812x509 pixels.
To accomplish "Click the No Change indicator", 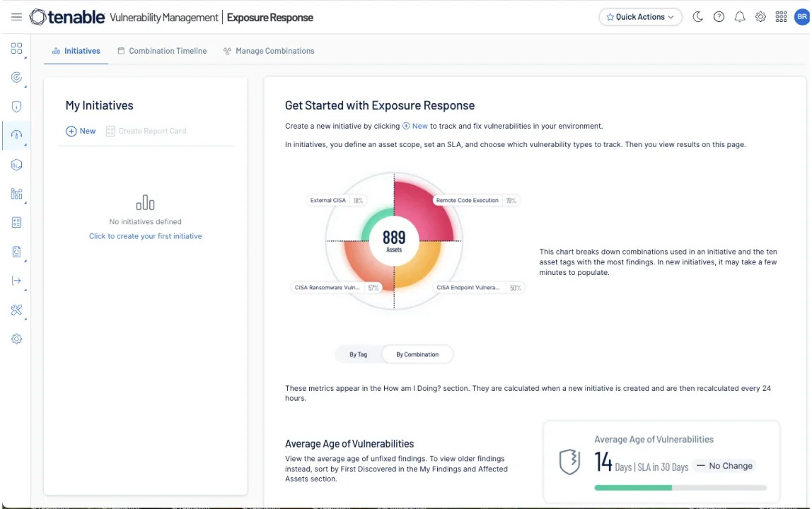I will pyautogui.click(x=724, y=465).
